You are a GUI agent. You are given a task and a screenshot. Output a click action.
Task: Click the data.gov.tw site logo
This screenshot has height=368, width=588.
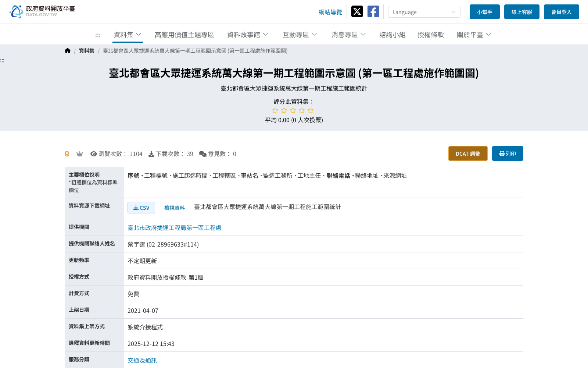pos(42,11)
